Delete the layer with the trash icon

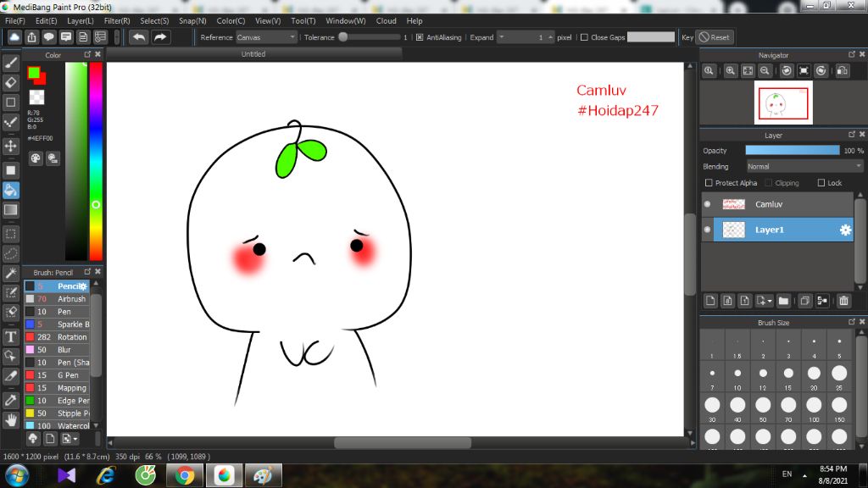(843, 301)
